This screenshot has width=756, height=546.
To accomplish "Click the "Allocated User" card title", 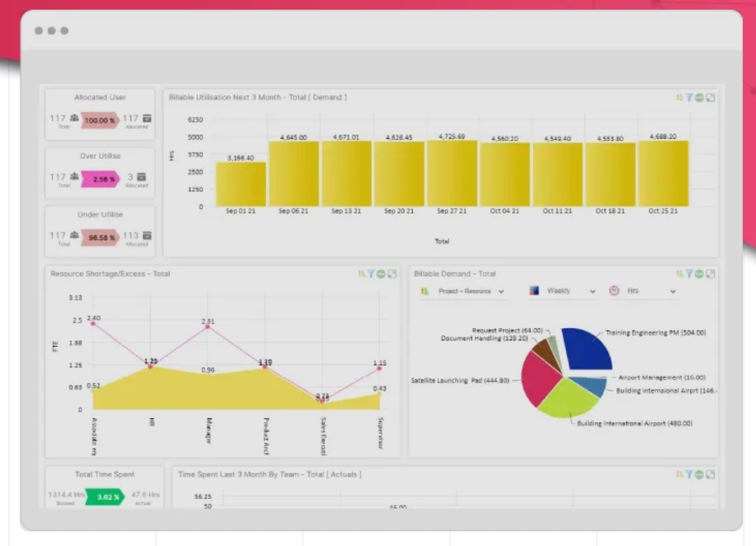I will click(101, 98).
